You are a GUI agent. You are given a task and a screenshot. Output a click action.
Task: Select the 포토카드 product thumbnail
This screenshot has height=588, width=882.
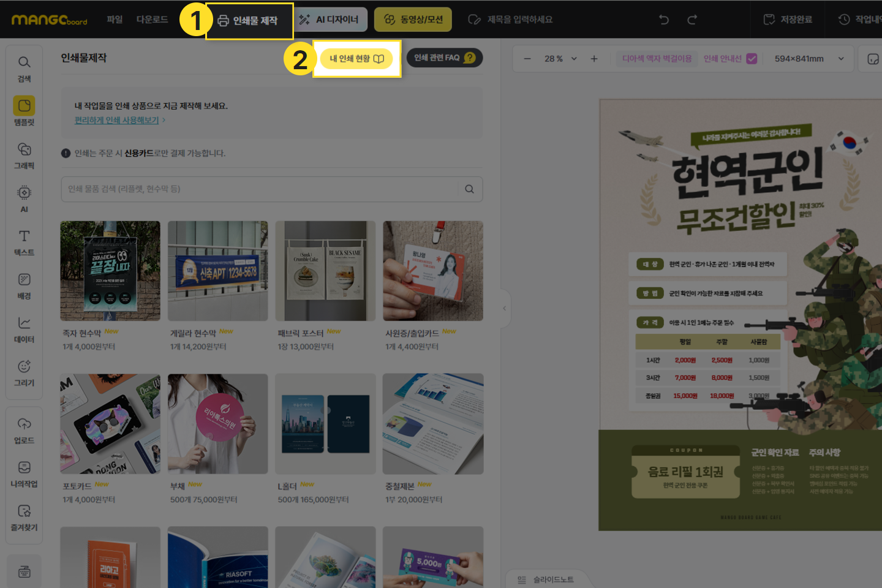click(110, 424)
